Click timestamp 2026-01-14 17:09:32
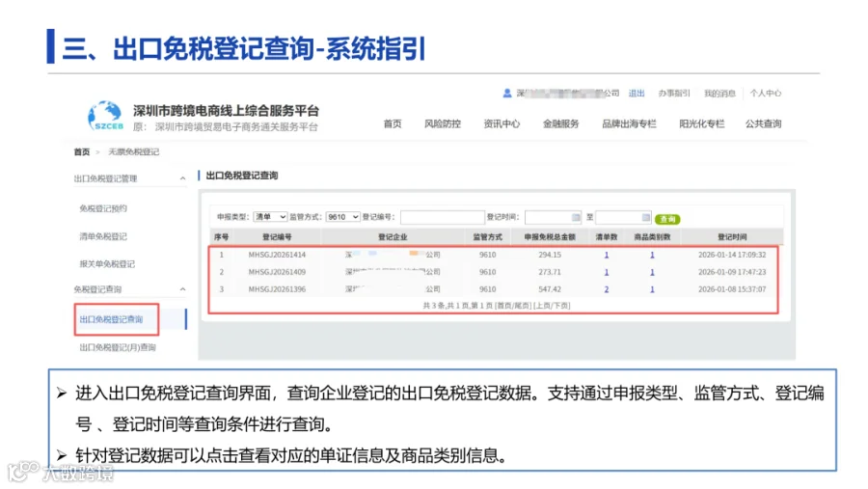 coord(732,255)
